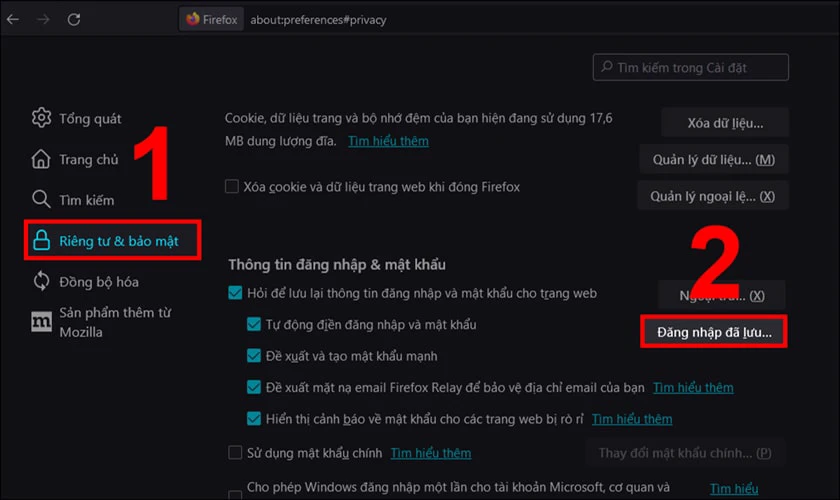
Task: Click the Tìm kiếm magnifier icon
Action: click(x=41, y=200)
